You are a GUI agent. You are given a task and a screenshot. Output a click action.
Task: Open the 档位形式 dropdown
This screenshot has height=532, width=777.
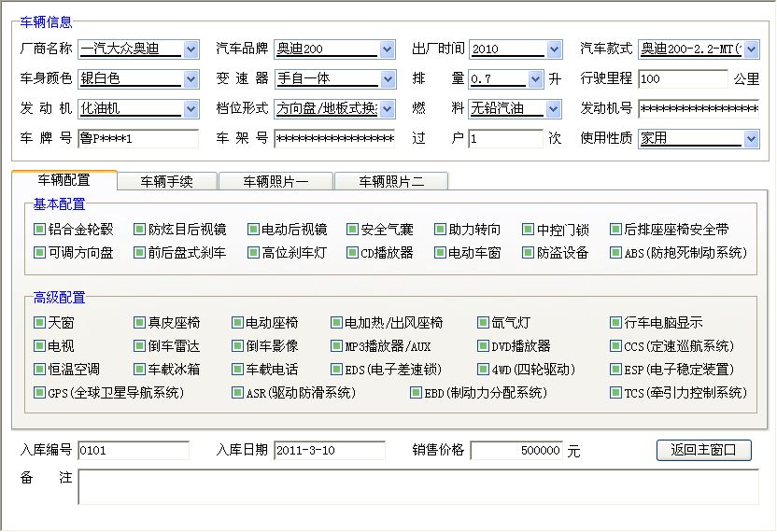(388, 108)
